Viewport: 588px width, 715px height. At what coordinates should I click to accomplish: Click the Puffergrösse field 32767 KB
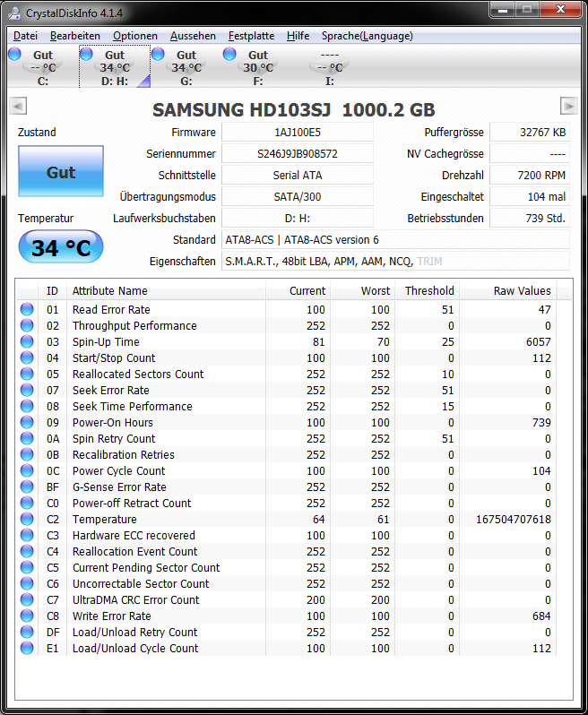click(x=530, y=133)
